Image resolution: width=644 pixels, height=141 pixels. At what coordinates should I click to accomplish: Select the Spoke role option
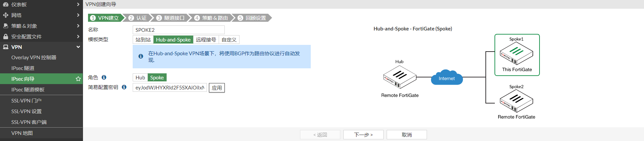pos(157,78)
